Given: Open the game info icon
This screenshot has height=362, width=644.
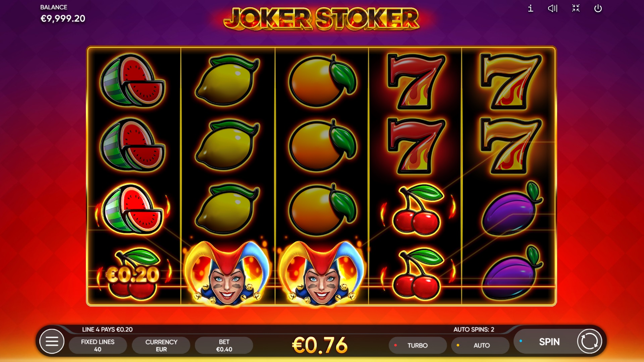Looking at the screenshot, I should pos(530,8).
